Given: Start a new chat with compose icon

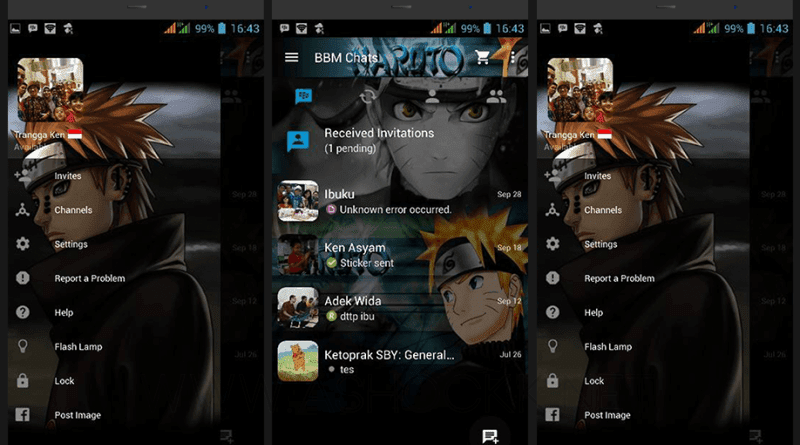Looking at the screenshot, I should click(x=490, y=436).
